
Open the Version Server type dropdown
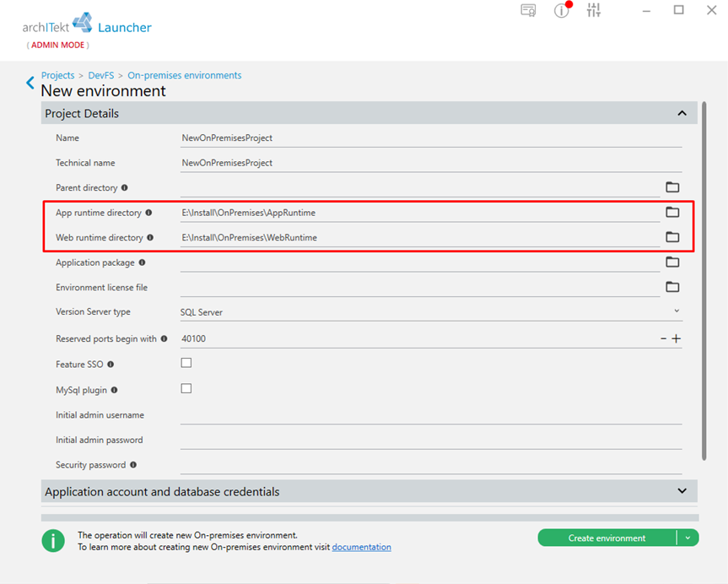click(x=431, y=311)
